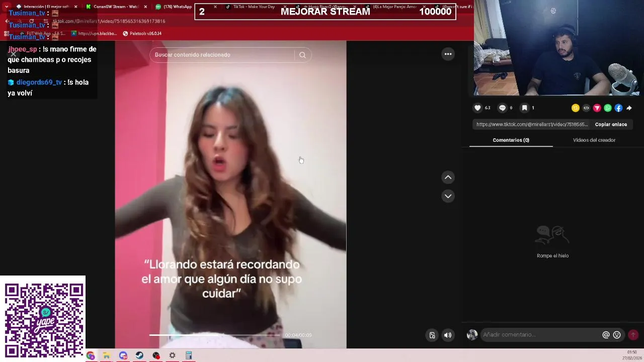This screenshot has width=644, height=362.
Task: Open the gear Settings taskbar icon
Action: (172, 355)
